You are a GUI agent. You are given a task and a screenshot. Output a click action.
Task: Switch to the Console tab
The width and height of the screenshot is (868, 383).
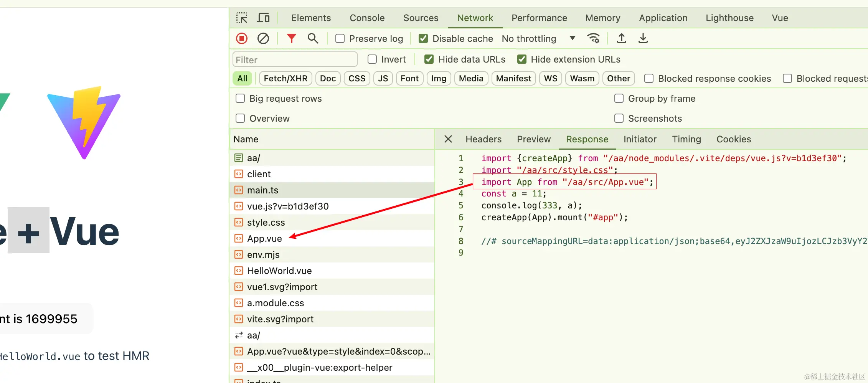click(x=367, y=18)
